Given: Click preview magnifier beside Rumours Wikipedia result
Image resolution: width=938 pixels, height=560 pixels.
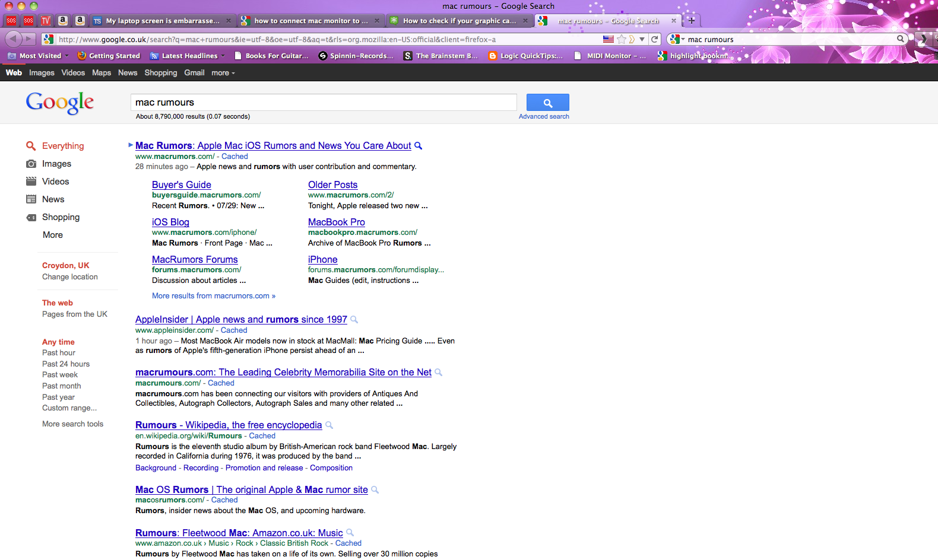Looking at the screenshot, I should (329, 425).
